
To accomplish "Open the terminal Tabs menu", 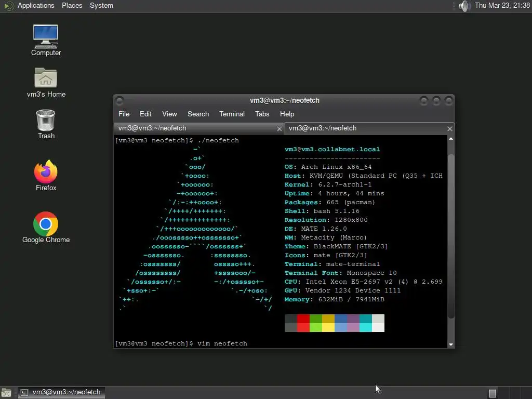I will click(x=262, y=114).
